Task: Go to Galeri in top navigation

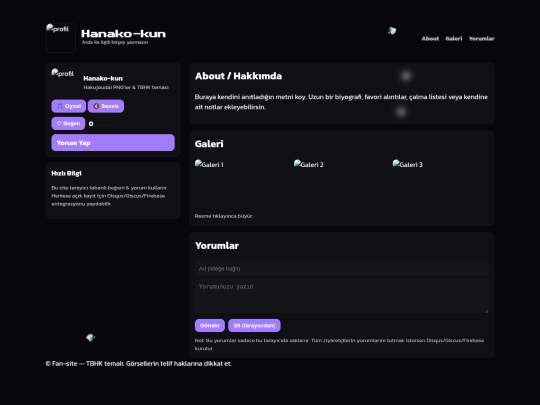Action: (454, 39)
